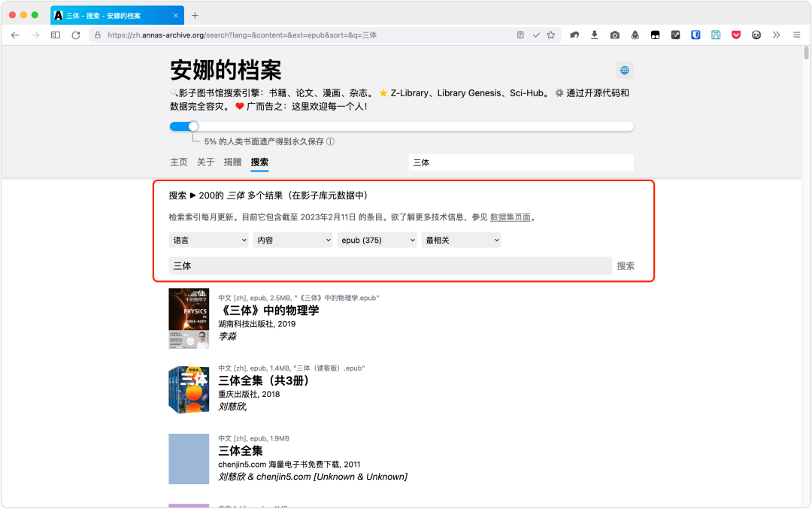
Task: Click the text 5% 的人类书面遗产得到永久保存
Action: (x=264, y=141)
